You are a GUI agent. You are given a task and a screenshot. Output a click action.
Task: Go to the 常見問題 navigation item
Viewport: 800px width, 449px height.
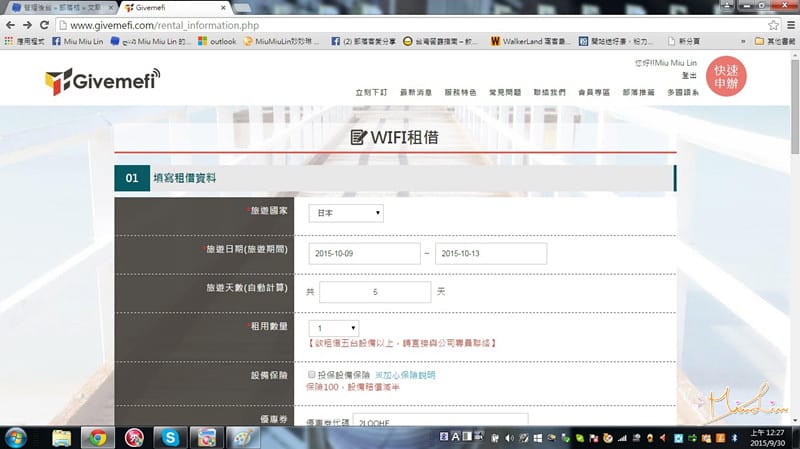(x=504, y=92)
